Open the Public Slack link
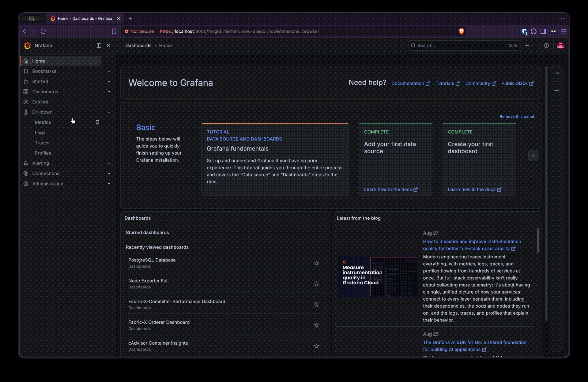588x382 pixels. pos(518,84)
